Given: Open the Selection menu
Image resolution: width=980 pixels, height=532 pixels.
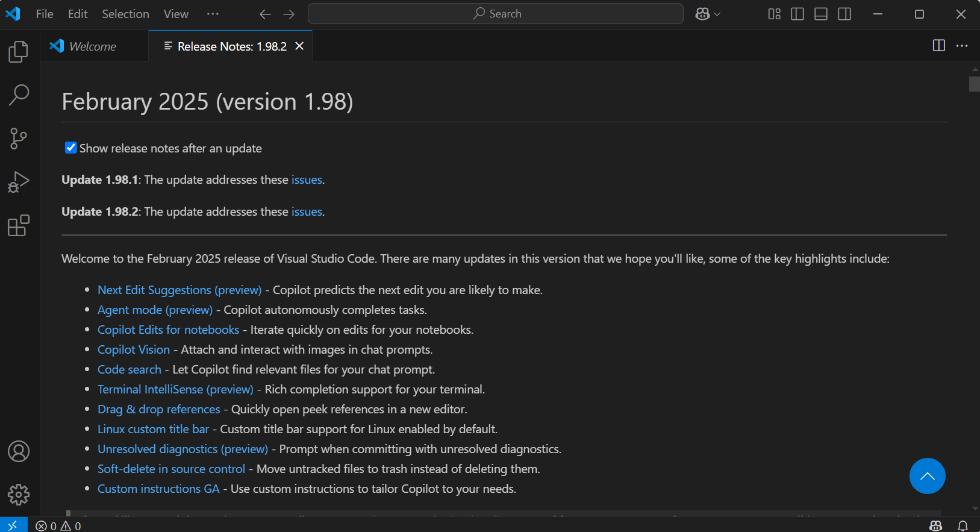Looking at the screenshot, I should [x=125, y=14].
